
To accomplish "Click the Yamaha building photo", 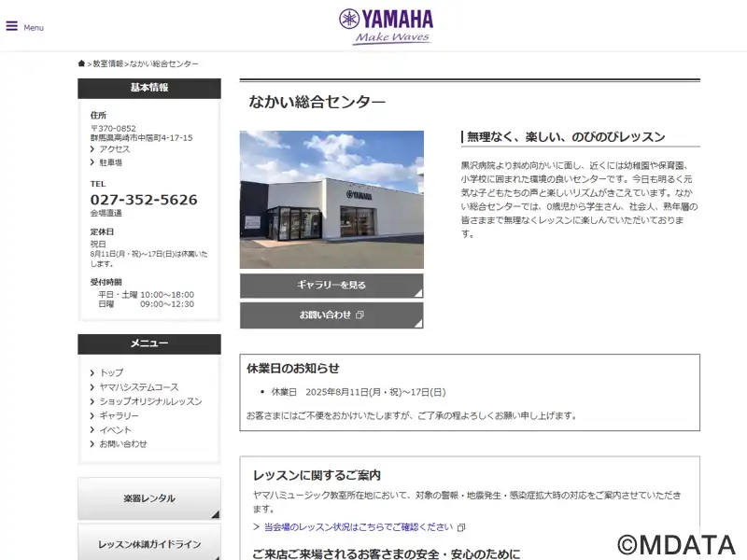I will [331, 200].
